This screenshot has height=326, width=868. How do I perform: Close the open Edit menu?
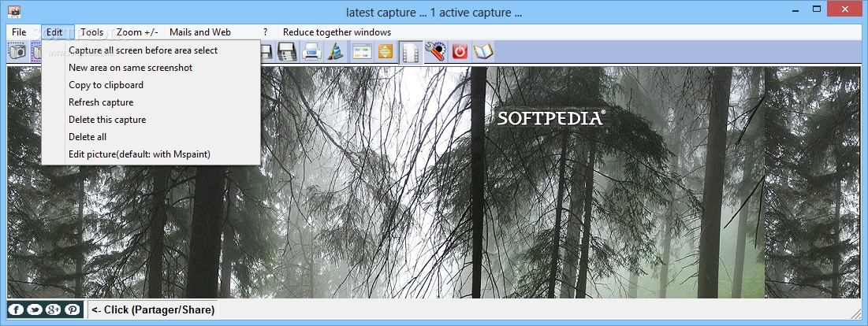click(54, 32)
